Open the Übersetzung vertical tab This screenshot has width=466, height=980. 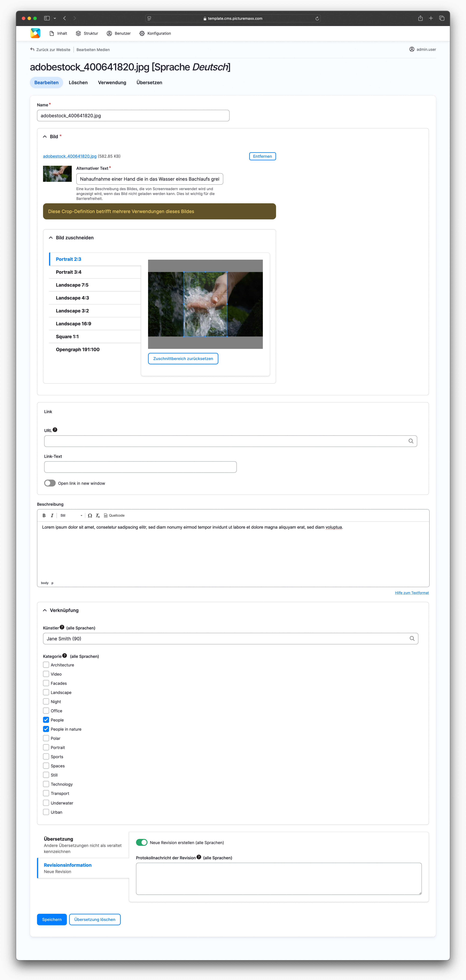click(83, 845)
